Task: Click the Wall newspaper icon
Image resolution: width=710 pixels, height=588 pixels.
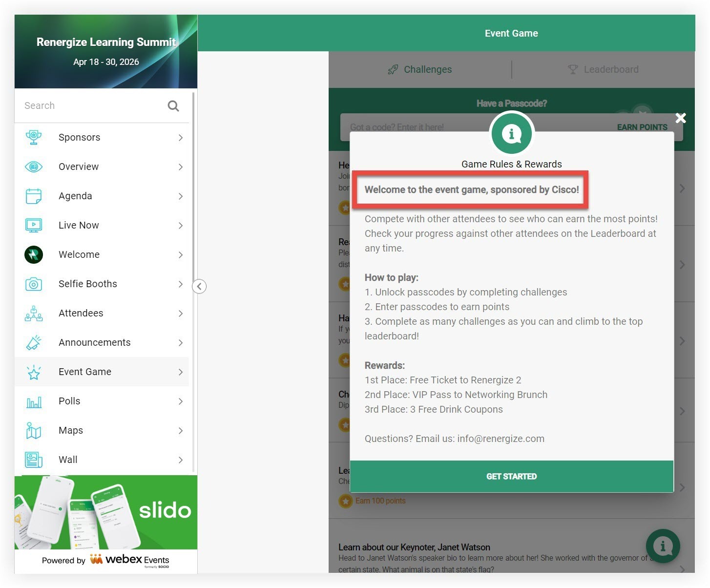Action: pyautogui.click(x=34, y=460)
